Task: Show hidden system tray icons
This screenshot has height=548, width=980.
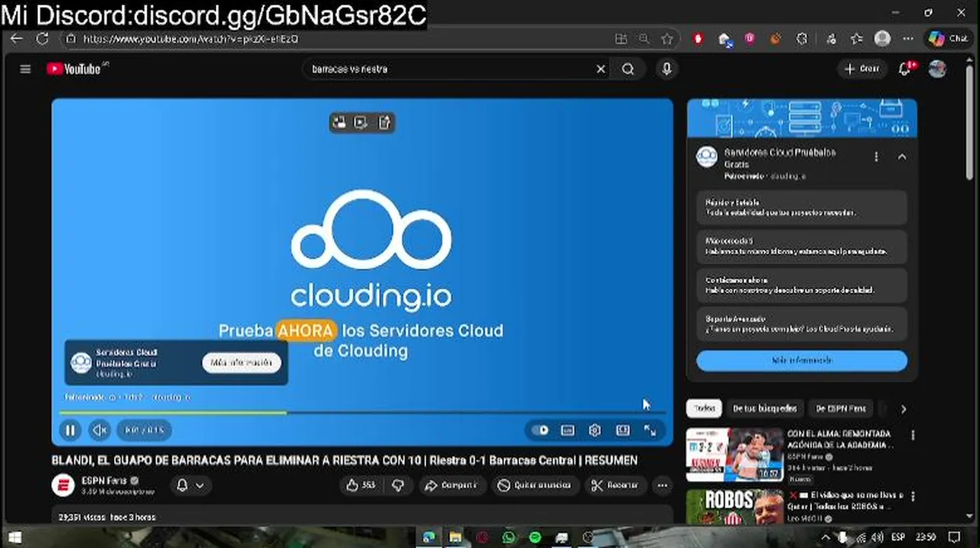Action: tap(825, 538)
